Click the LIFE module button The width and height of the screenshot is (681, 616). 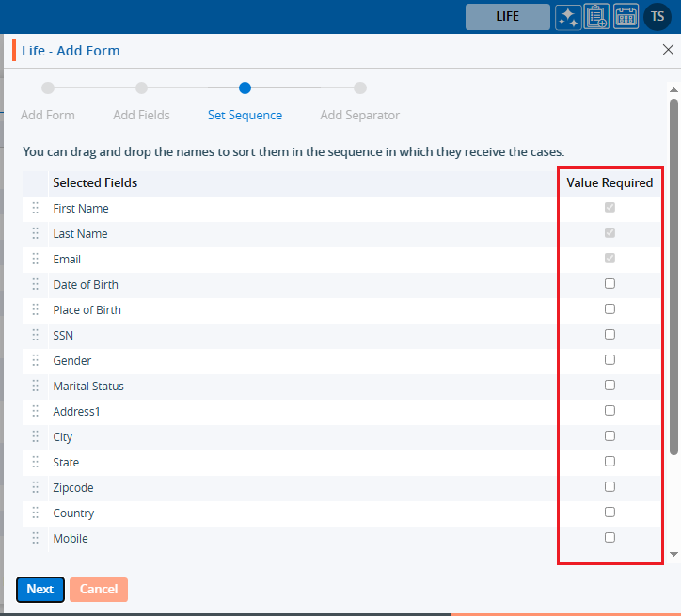[x=507, y=17]
